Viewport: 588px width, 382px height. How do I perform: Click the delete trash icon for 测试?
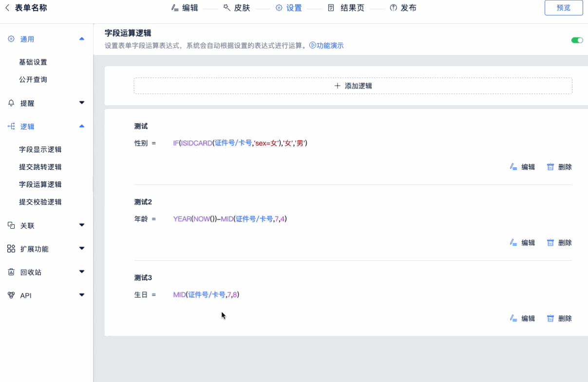(550, 167)
